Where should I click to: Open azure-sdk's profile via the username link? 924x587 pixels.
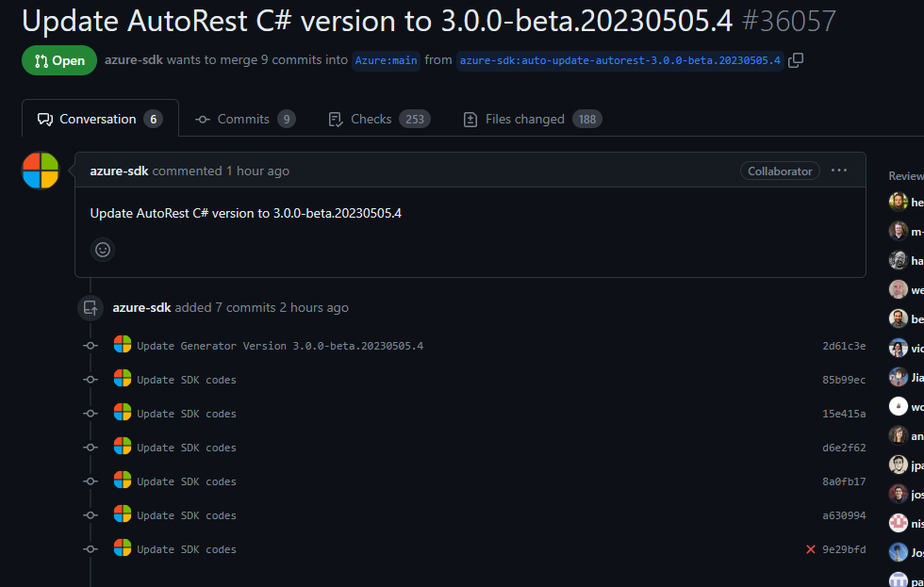click(119, 170)
